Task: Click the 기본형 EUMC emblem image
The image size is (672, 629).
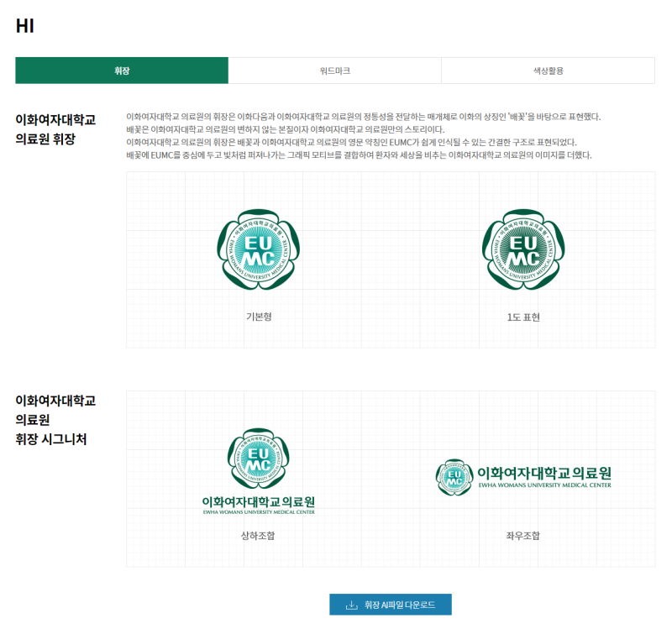Action: (258, 249)
